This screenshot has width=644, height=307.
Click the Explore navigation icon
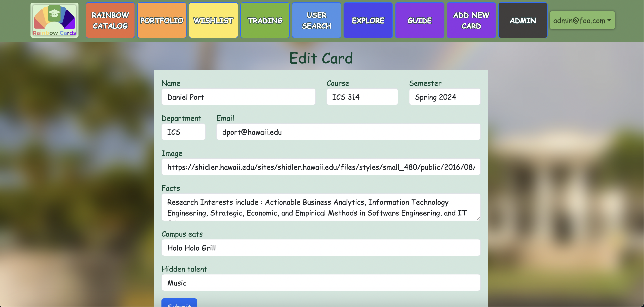point(368,20)
